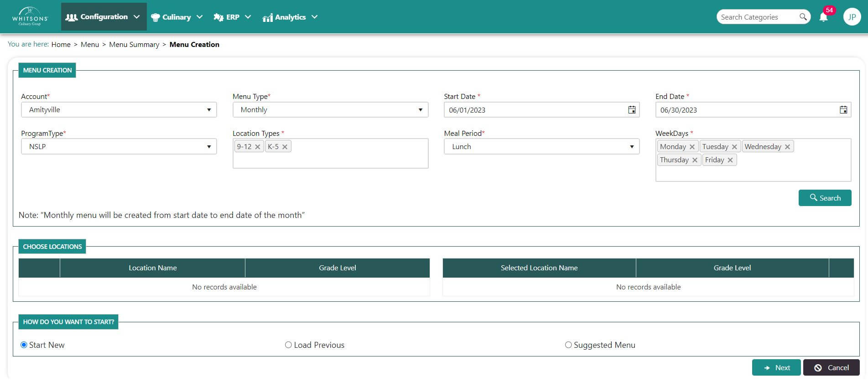Remove Wednesday from WeekDays
Screen dimensions: 868x382
[x=787, y=147]
